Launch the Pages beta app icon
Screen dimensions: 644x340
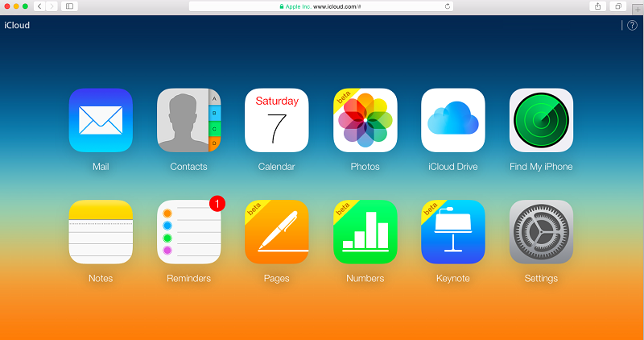pyautogui.click(x=277, y=232)
